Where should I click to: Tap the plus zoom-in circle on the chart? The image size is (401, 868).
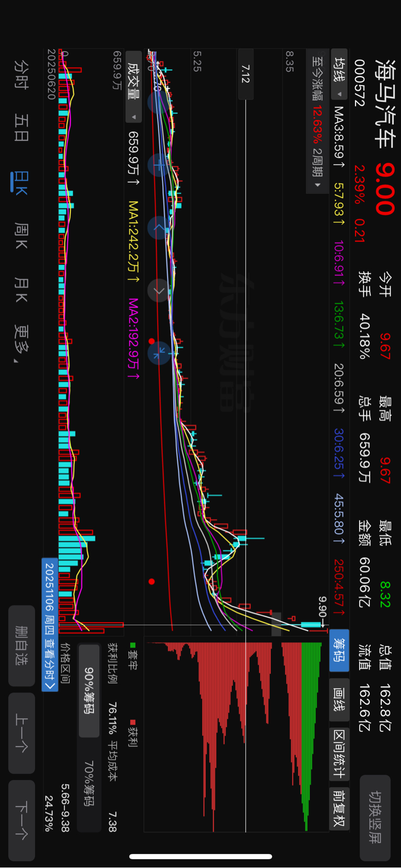(x=158, y=165)
